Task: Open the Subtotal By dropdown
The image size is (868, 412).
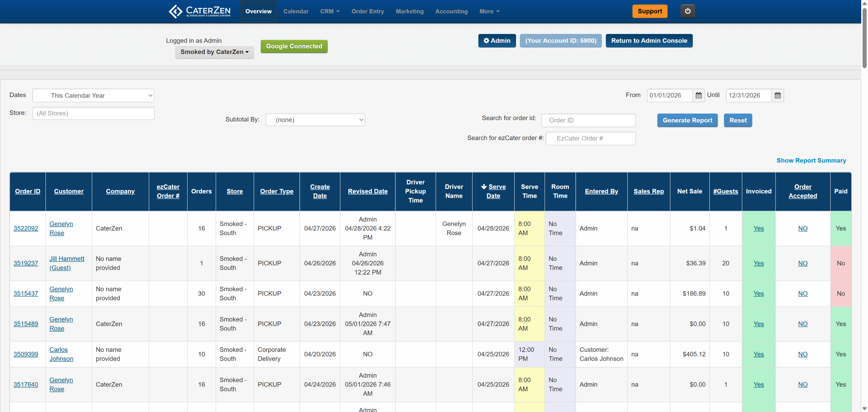Action: click(315, 120)
